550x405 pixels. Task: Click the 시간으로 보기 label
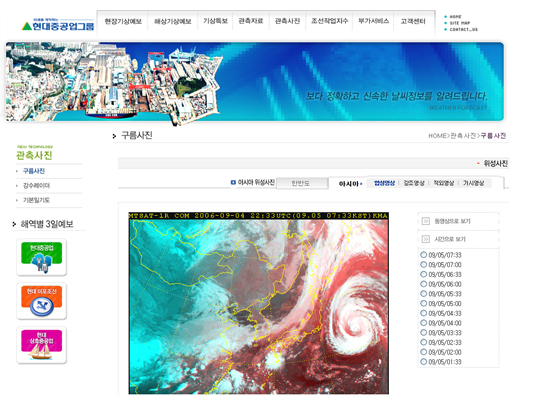tap(450, 239)
